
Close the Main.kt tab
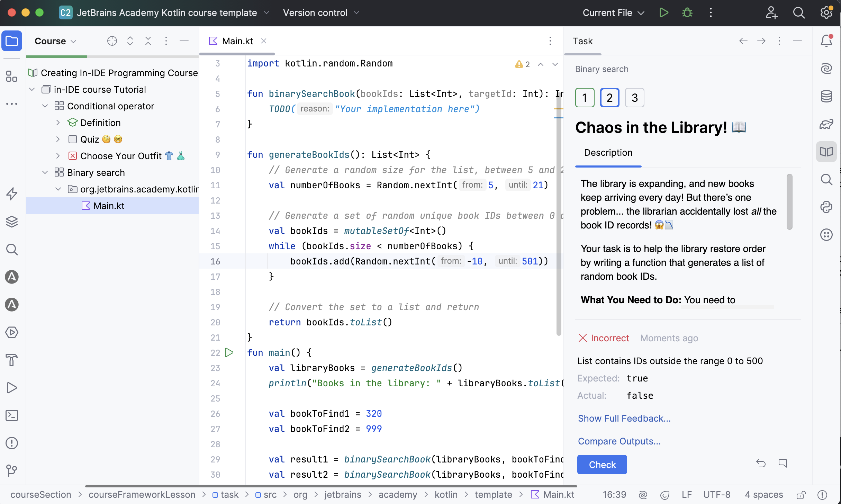point(264,41)
